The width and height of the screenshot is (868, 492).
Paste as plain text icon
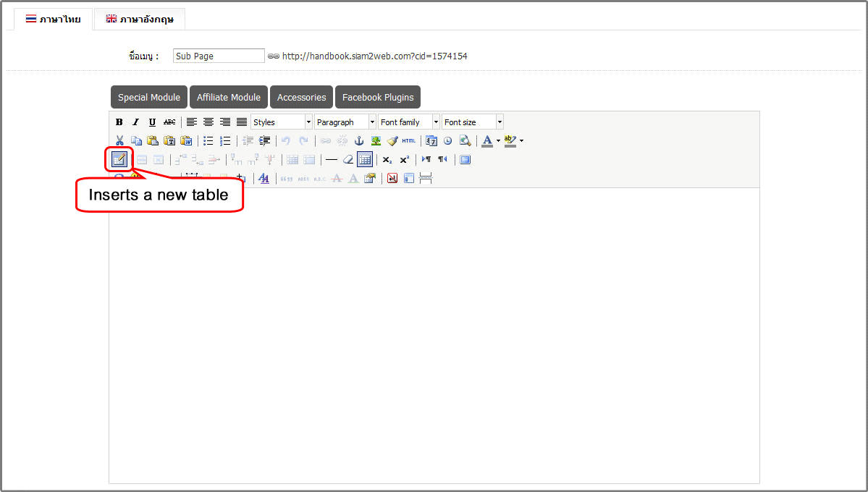point(169,140)
